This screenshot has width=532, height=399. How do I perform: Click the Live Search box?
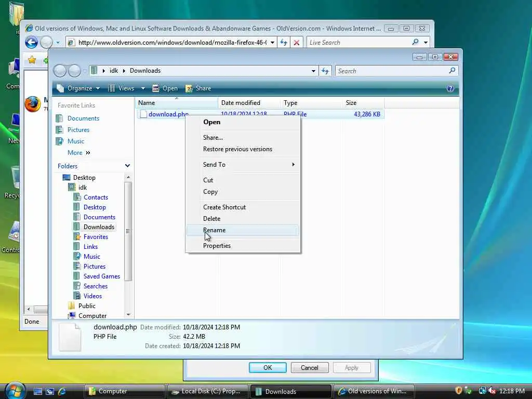(359, 43)
